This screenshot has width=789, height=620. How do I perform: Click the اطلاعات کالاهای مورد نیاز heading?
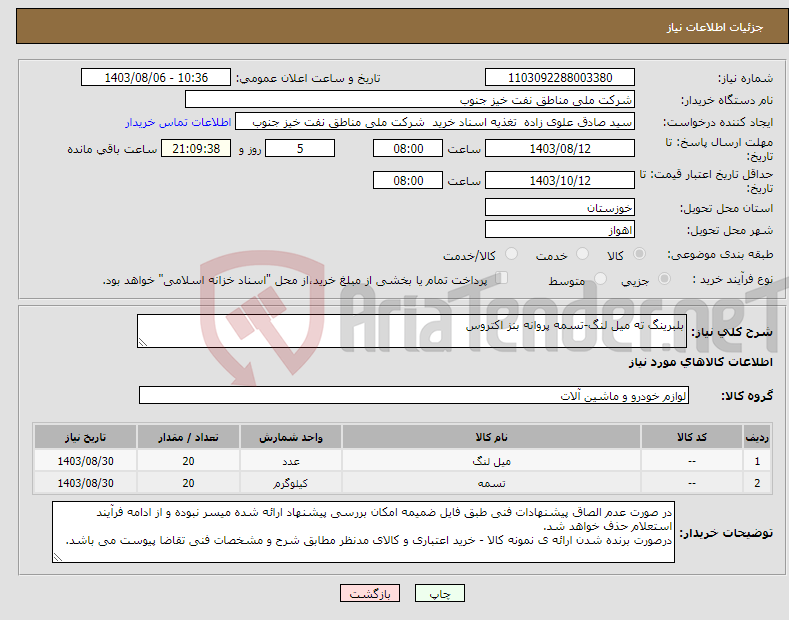point(700,362)
